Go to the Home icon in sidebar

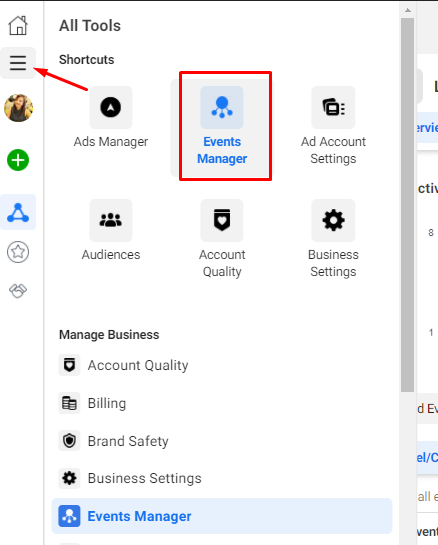click(18, 25)
